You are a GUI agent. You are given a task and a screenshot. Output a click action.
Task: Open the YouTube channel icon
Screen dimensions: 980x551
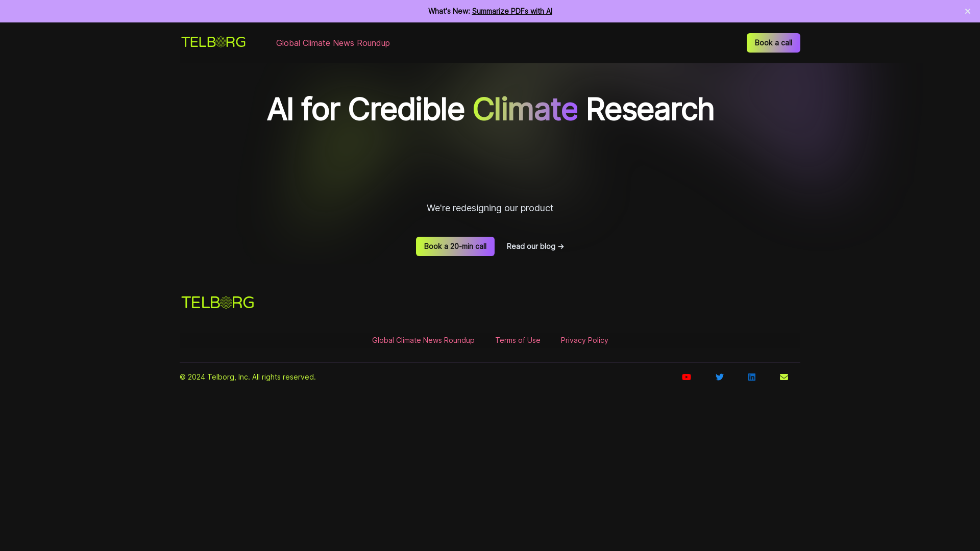[687, 377]
